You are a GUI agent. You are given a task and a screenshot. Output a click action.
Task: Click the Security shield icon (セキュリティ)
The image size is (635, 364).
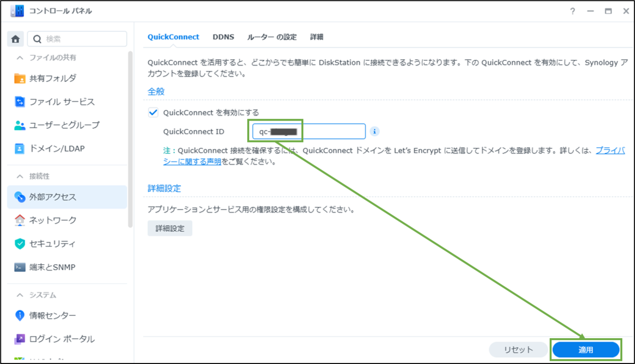[20, 244]
